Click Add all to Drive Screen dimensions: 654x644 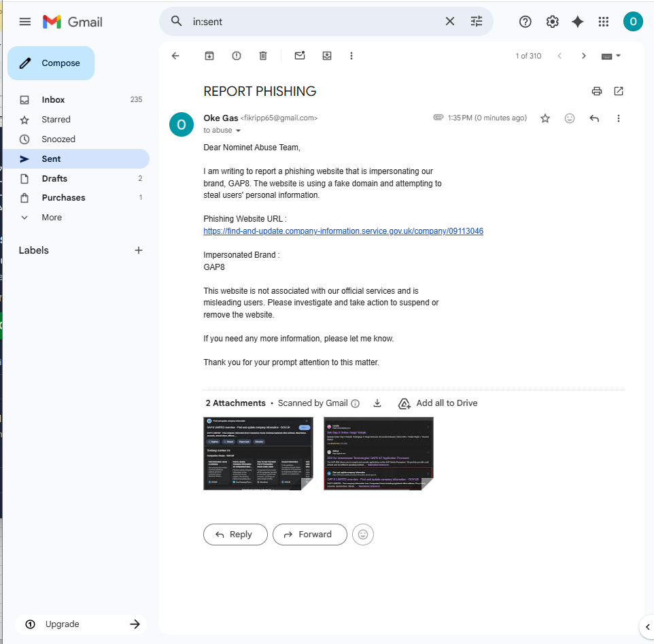438,403
